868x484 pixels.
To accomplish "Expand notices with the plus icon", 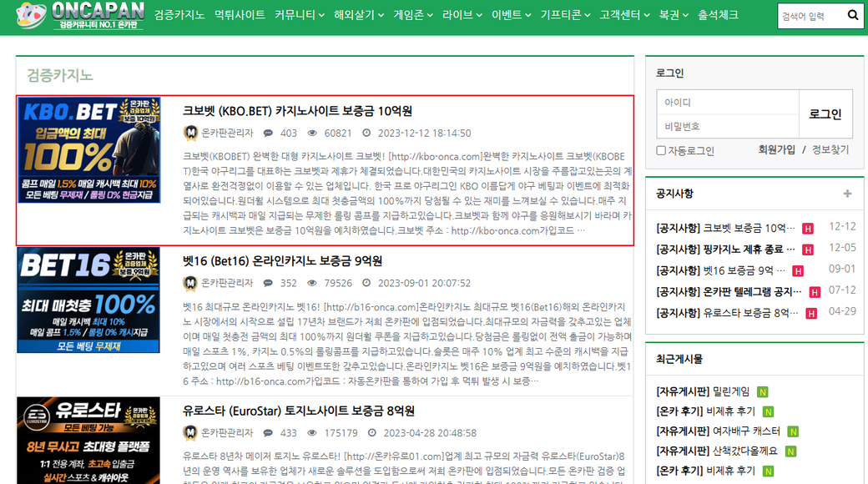I will (847, 194).
